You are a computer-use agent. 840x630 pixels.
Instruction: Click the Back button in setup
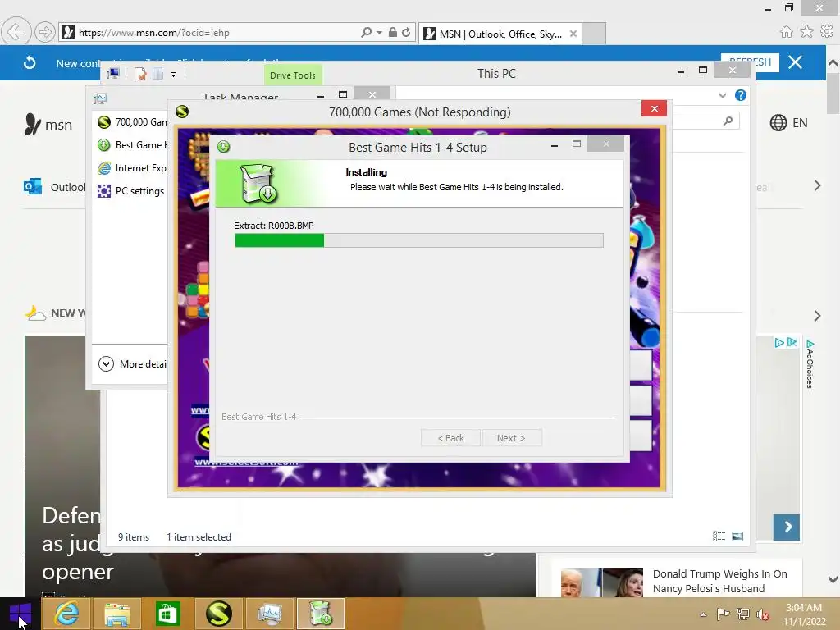pos(450,438)
